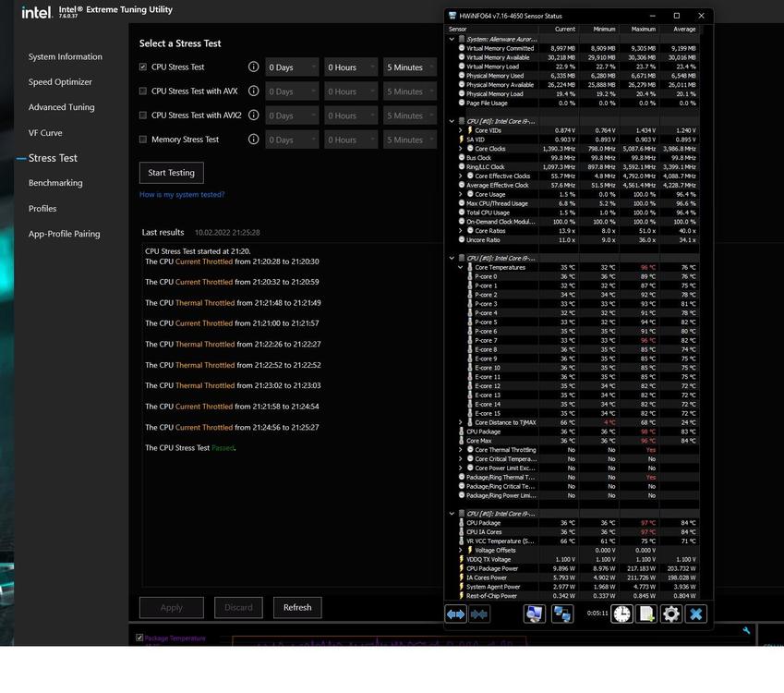
Task: Open the 5 Minutes dropdown for CPU Stress Test
Action: click(x=410, y=67)
